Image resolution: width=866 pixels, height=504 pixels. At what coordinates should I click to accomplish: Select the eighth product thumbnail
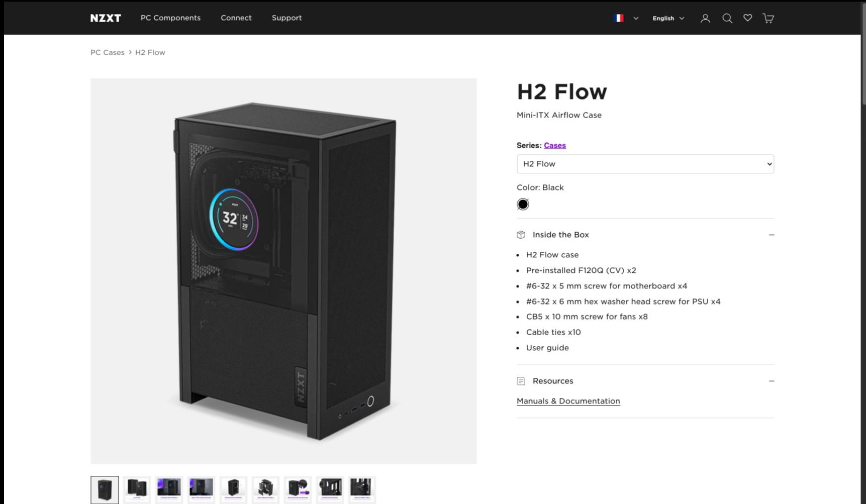tap(330, 490)
